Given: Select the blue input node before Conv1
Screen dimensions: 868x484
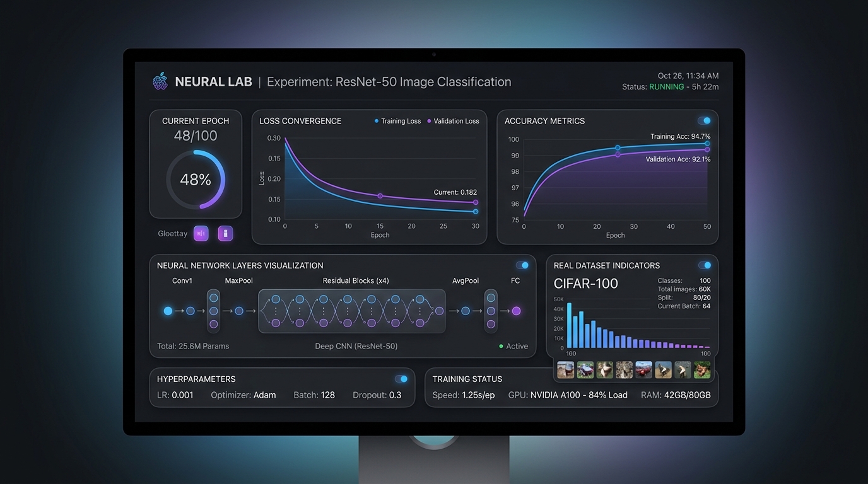Looking at the screenshot, I should (168, 311).
